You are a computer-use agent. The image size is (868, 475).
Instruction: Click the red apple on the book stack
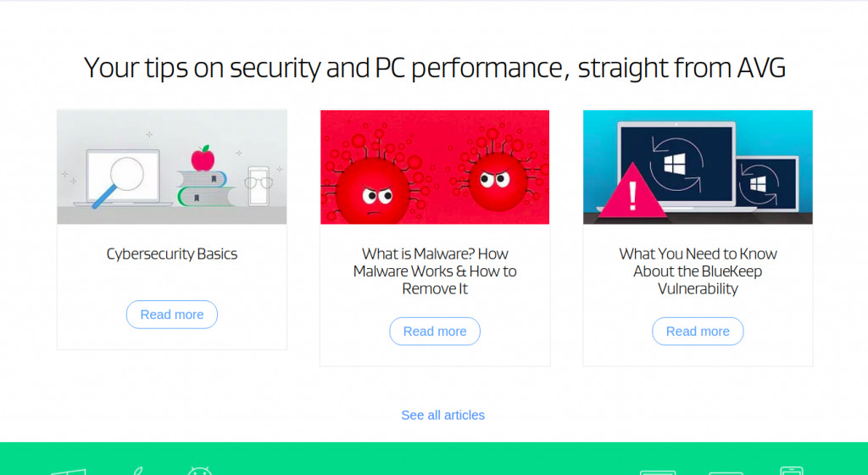pos(202,158)
